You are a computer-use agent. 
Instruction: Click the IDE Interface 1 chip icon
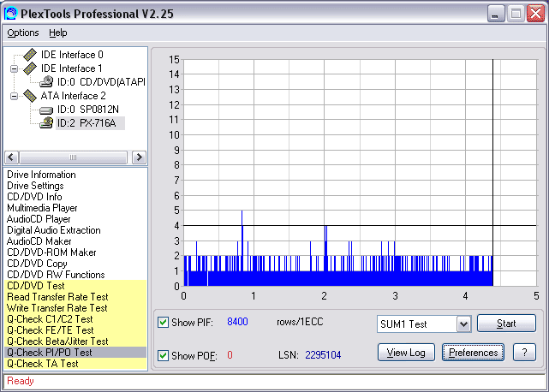pyautogui.click(x=30, y=68)
